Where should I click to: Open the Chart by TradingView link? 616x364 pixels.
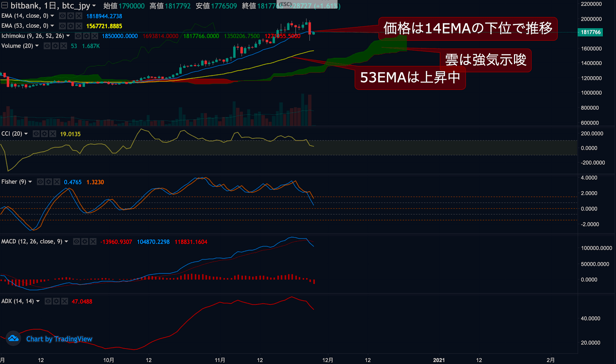59,339
